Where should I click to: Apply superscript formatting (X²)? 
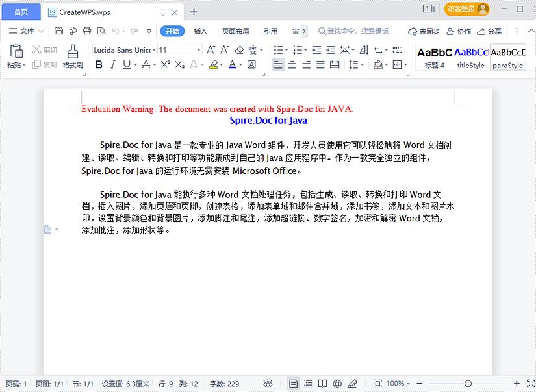164,64
